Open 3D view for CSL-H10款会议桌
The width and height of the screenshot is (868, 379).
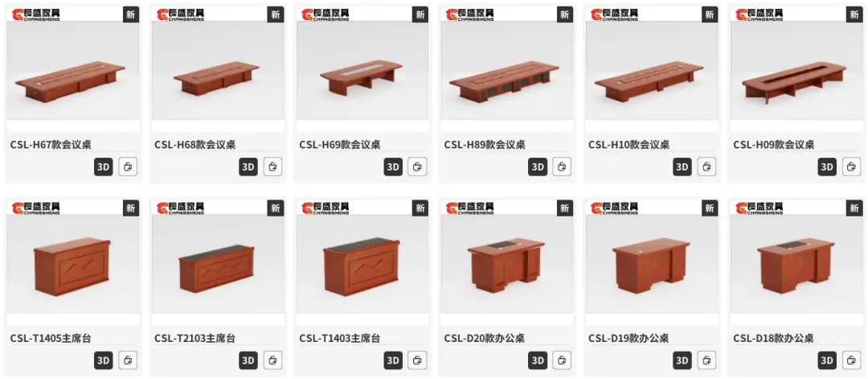tap(682, 167)
